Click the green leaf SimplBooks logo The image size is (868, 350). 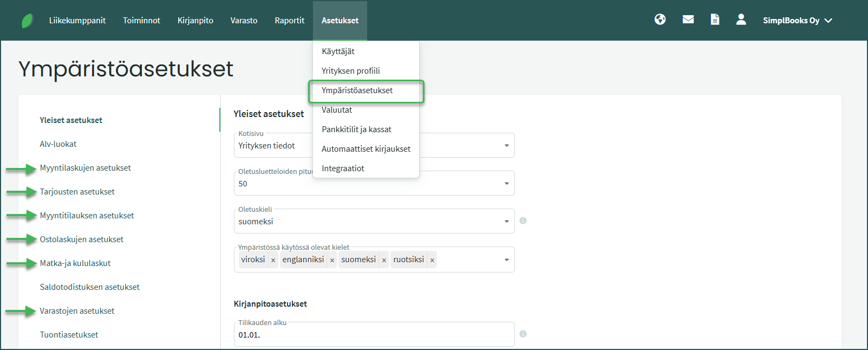[27, 21]
